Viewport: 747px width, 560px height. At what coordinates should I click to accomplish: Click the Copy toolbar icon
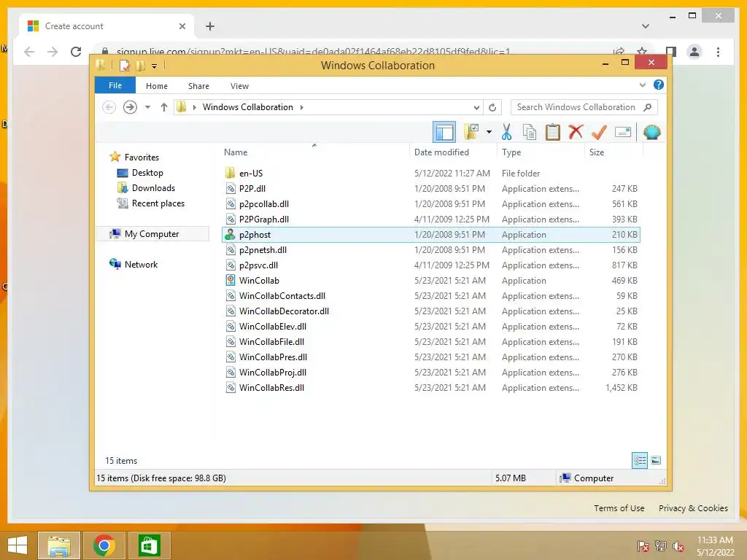point(530,132)
